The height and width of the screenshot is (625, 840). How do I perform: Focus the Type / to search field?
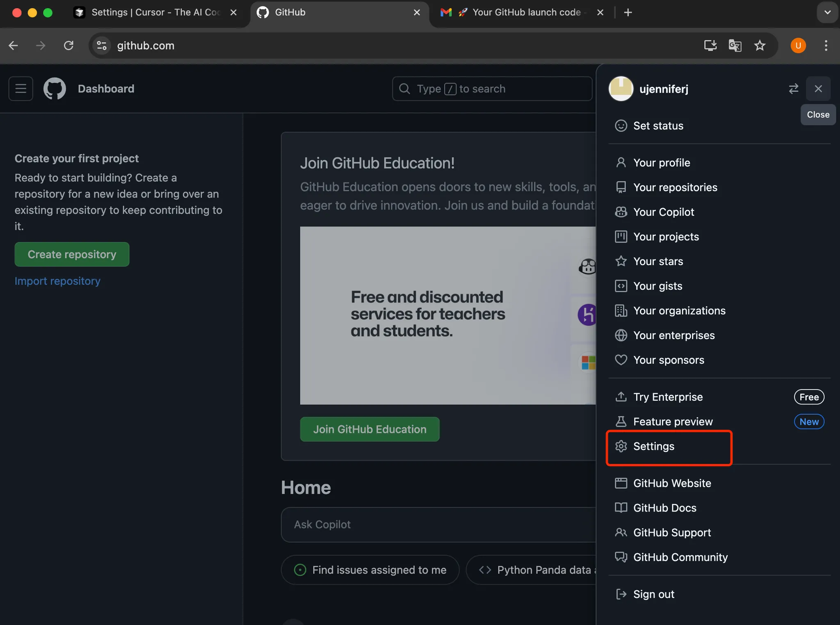click(x=492, y=89)
